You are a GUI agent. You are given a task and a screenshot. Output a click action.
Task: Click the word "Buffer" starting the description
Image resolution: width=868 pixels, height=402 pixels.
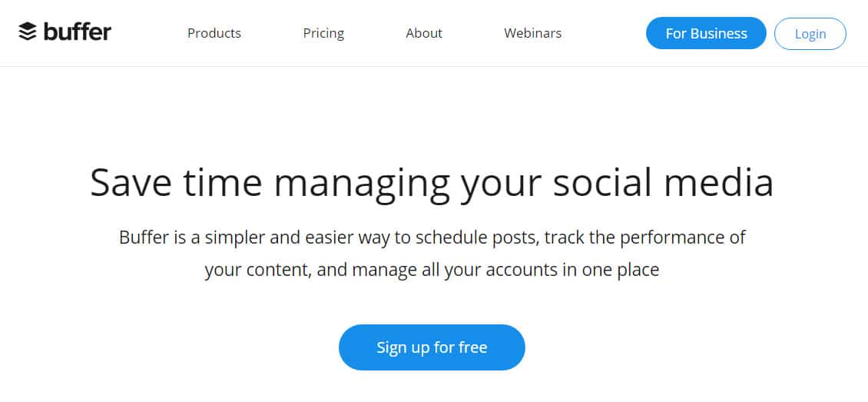(142, 238)
